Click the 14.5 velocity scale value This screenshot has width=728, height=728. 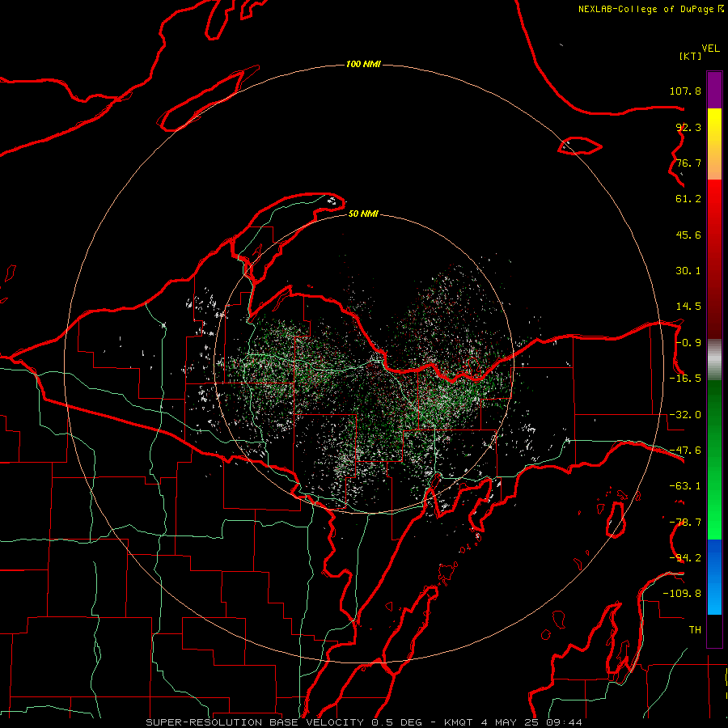coord(688,307)
